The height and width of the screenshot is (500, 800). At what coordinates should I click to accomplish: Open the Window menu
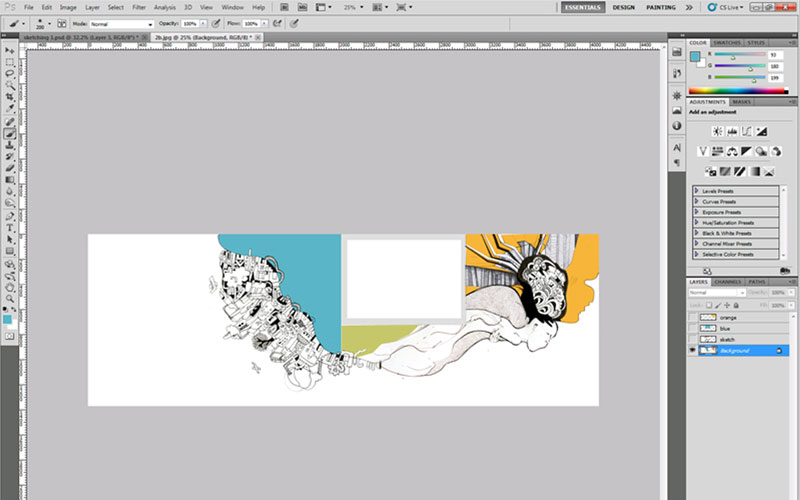click(x=232, y=7)
